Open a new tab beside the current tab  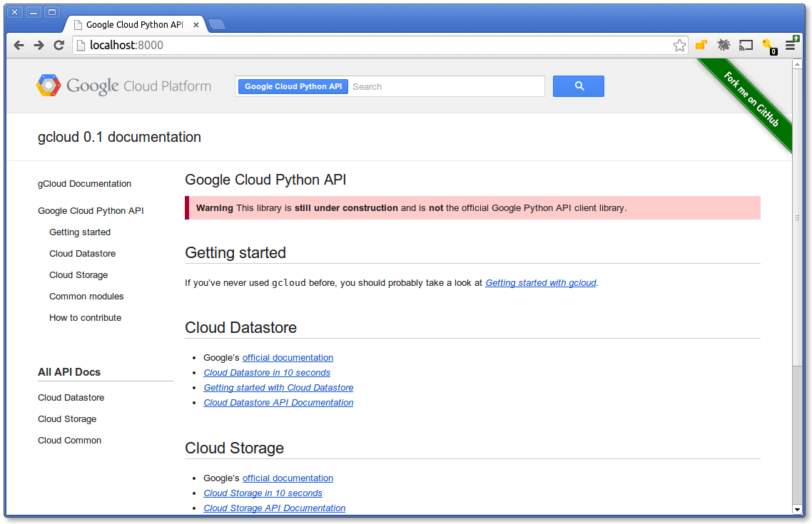pos(216,24)
